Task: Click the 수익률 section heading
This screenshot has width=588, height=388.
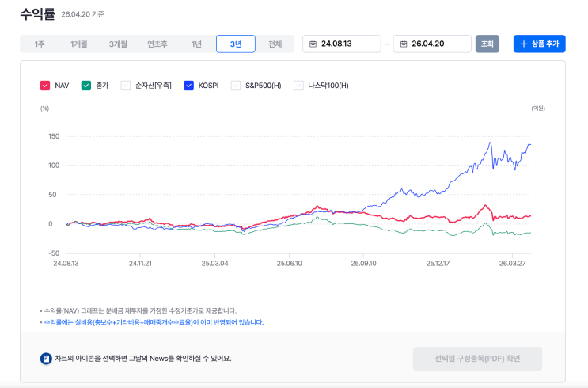Action: 37,14
